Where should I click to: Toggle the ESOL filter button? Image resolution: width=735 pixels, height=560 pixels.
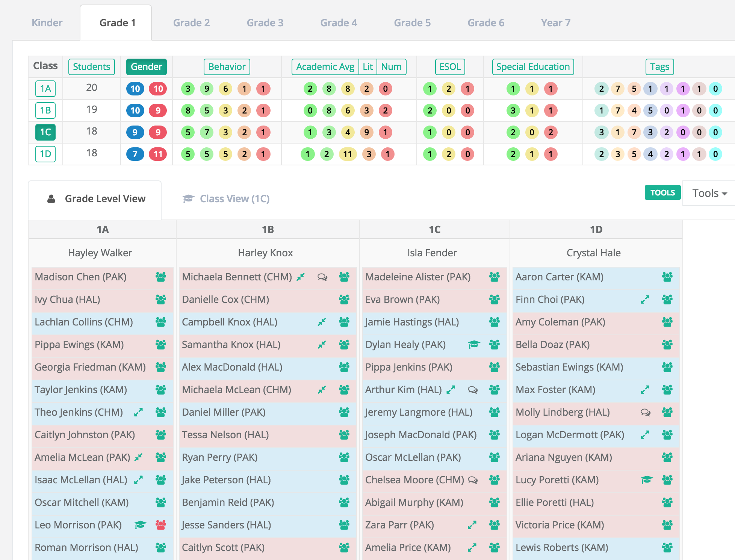pyautogui.click(x=450, y=67)
